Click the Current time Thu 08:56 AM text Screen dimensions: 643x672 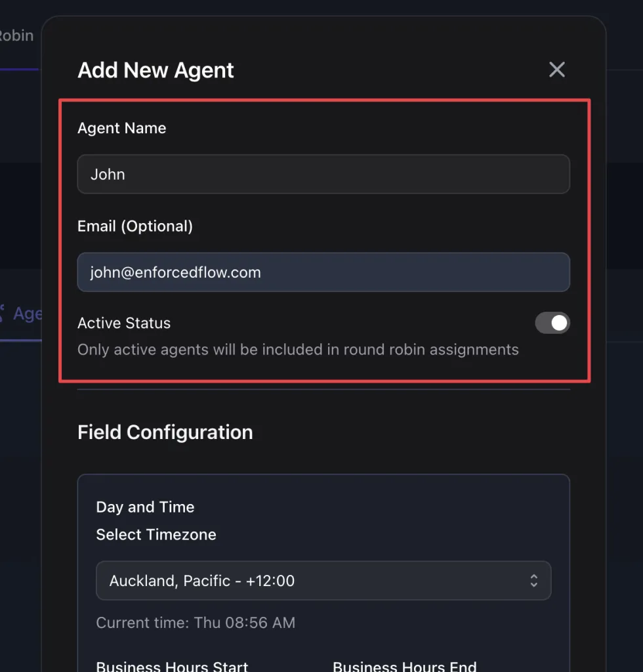[196, 623]
